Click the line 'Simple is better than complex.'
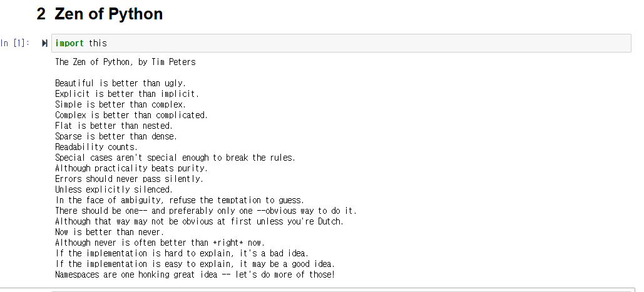This screenshot has width=644, height=292. click(120, 104)
